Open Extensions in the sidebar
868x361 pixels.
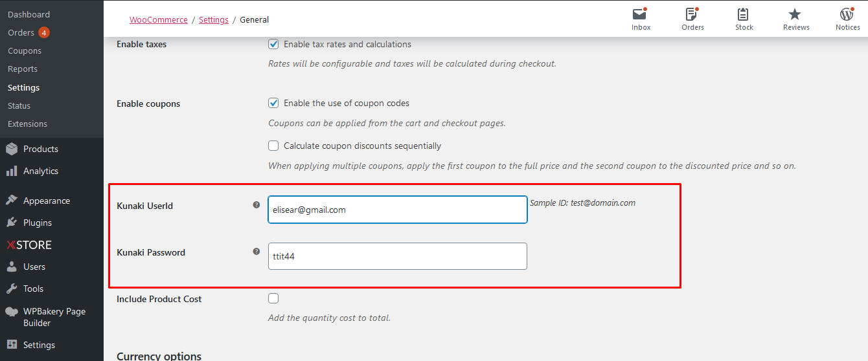[27, 124]
